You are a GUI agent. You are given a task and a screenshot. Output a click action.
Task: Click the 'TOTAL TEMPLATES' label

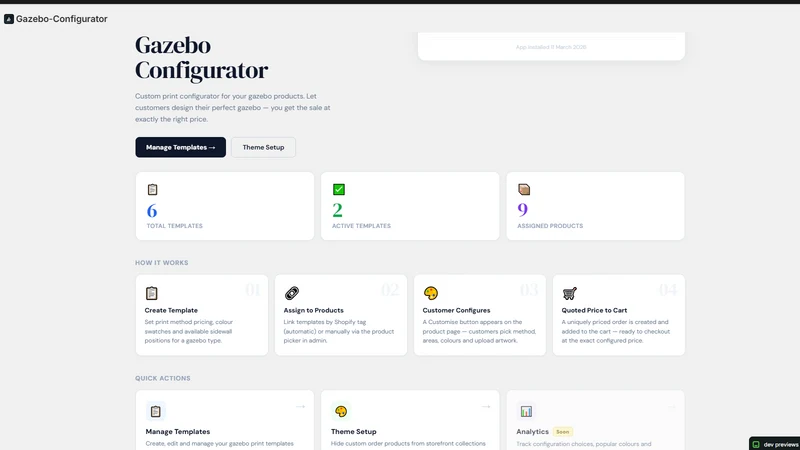click(174, 226)
